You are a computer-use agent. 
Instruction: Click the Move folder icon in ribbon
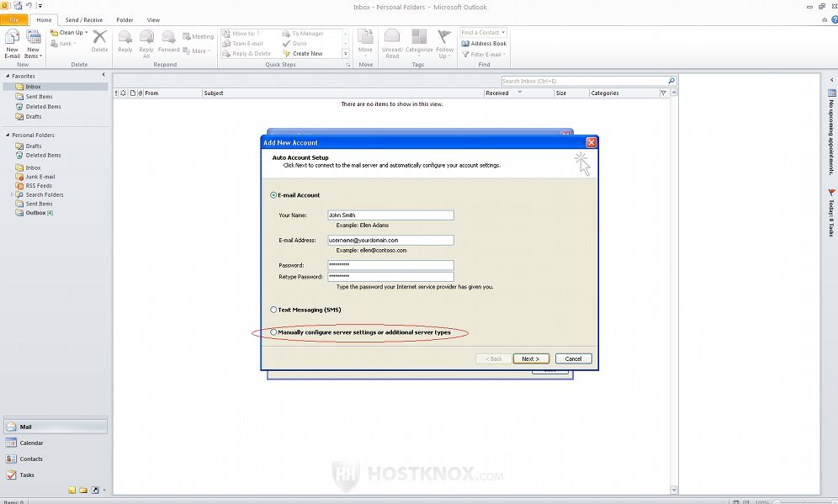pos(365,37)
